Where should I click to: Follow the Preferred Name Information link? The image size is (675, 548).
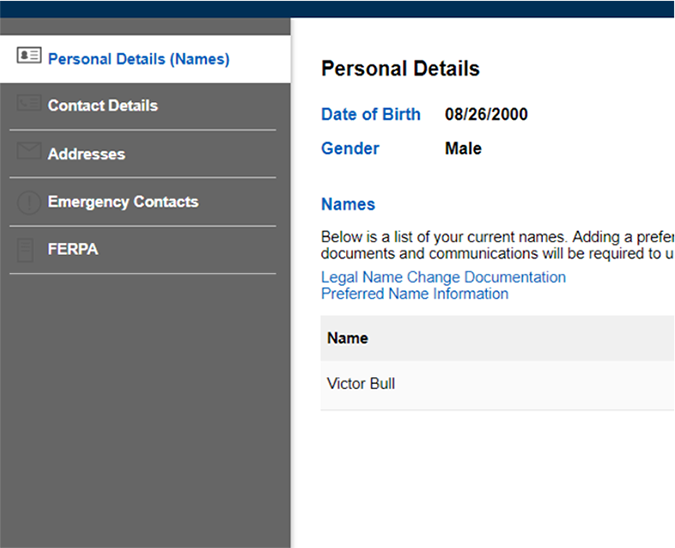pos(414,294)
